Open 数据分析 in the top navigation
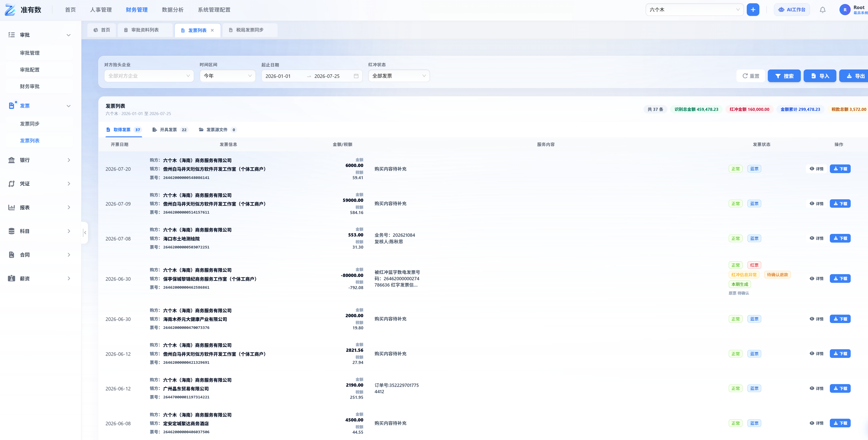The image size is (868, 440). pos(173,10)
